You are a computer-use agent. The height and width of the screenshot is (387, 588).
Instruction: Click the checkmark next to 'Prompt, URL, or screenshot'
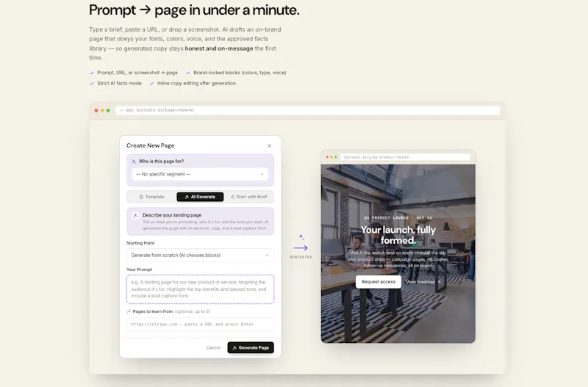pos(92,73)
